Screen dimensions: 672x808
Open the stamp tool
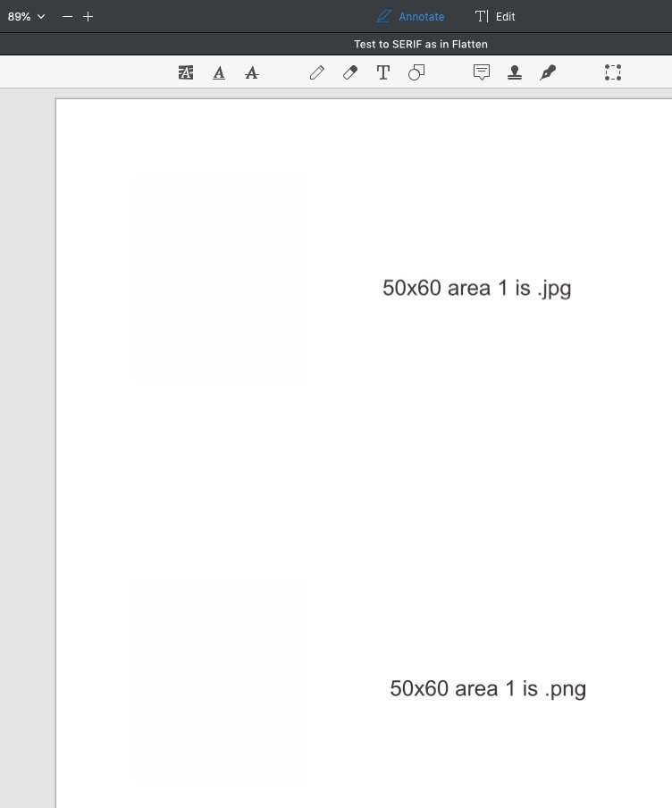click(x=515, y=72)
